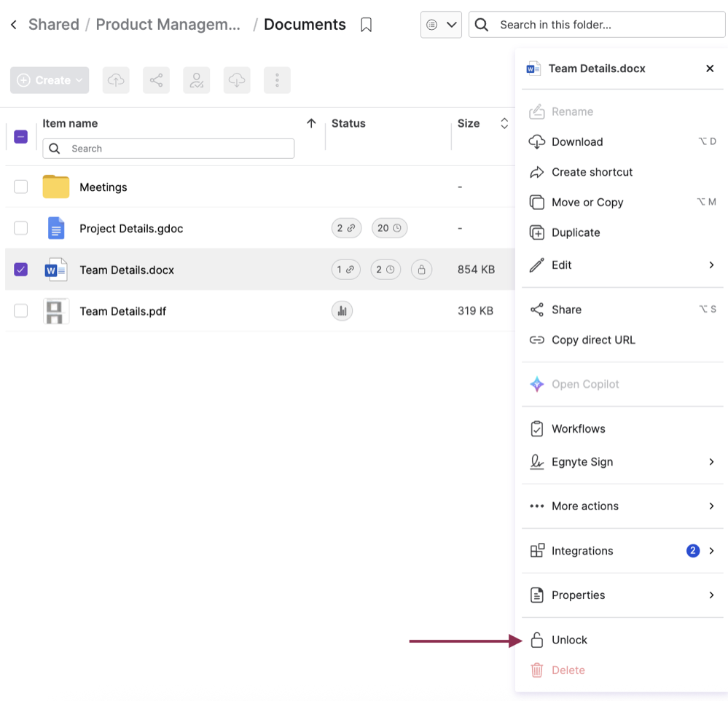Choose Move or Copy in the menu
728x701 pixels.
coord(587,203)
